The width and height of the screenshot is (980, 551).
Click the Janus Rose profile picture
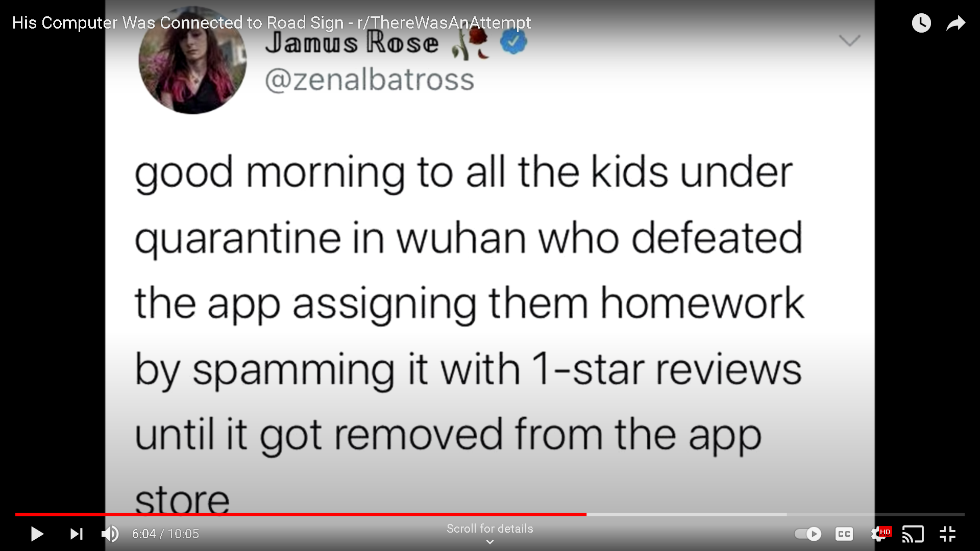pos(192,60)
